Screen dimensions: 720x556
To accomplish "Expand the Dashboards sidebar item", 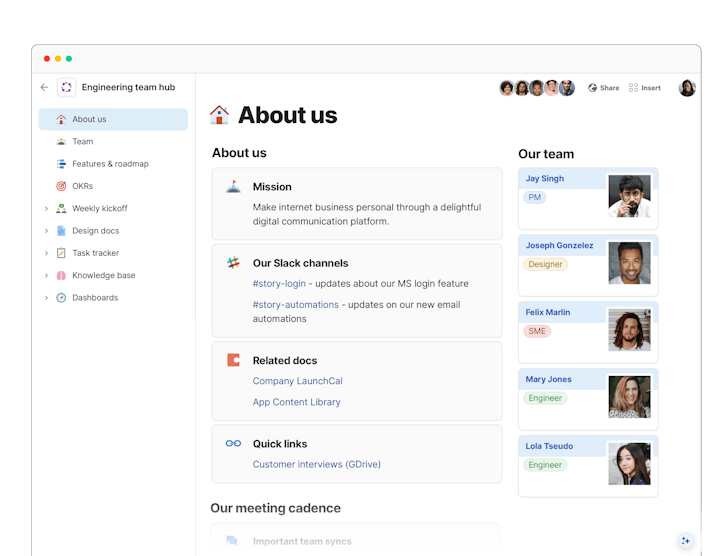I will click(x=46, y=298).
